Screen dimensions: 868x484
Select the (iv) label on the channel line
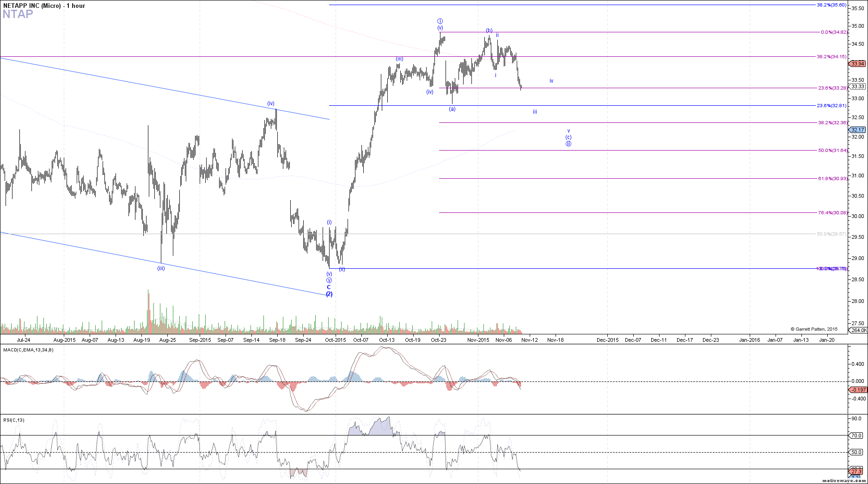tap(271, 103)
